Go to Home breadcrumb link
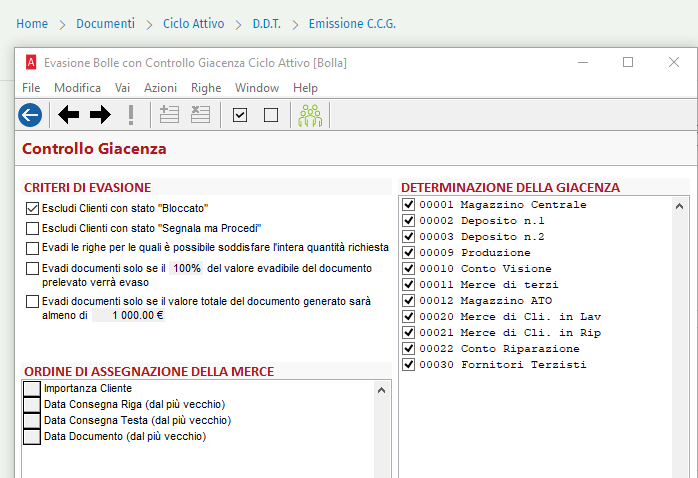This screenshot has height=478, width=698. pyautogui.click(x=32, y=24)
